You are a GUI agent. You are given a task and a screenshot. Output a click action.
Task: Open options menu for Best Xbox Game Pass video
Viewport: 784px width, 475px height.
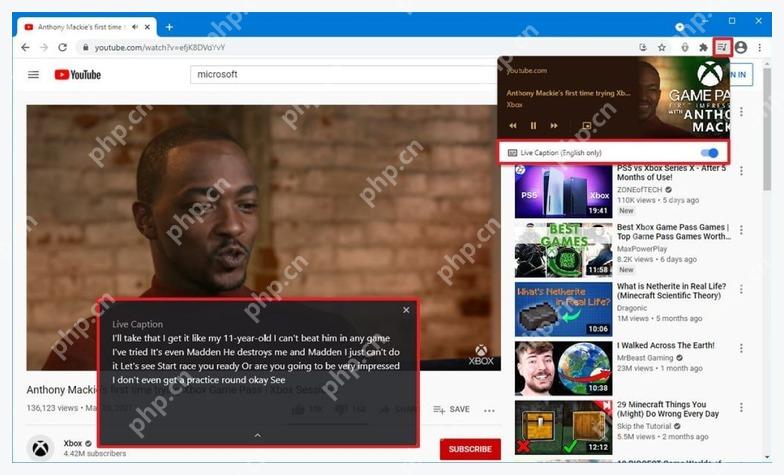click(x=741, y=230)
